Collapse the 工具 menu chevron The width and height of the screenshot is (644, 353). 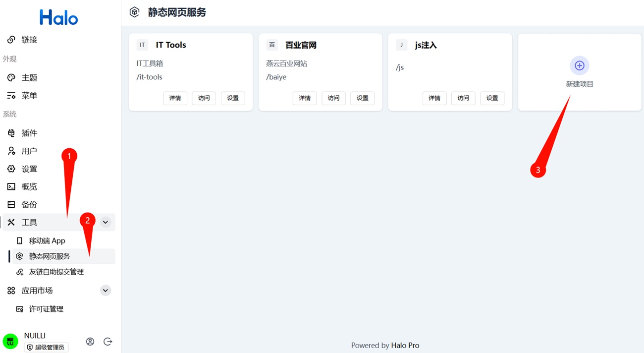point(106,222)
